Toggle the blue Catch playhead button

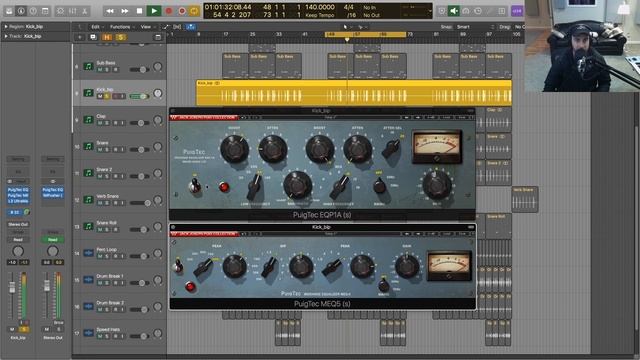click(191, 27)
